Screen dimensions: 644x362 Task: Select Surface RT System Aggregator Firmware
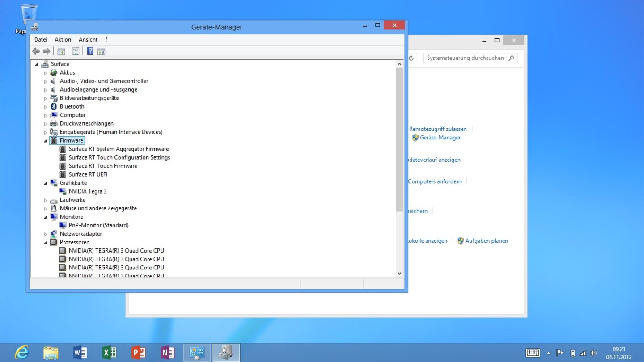click(x=119, y=149)
